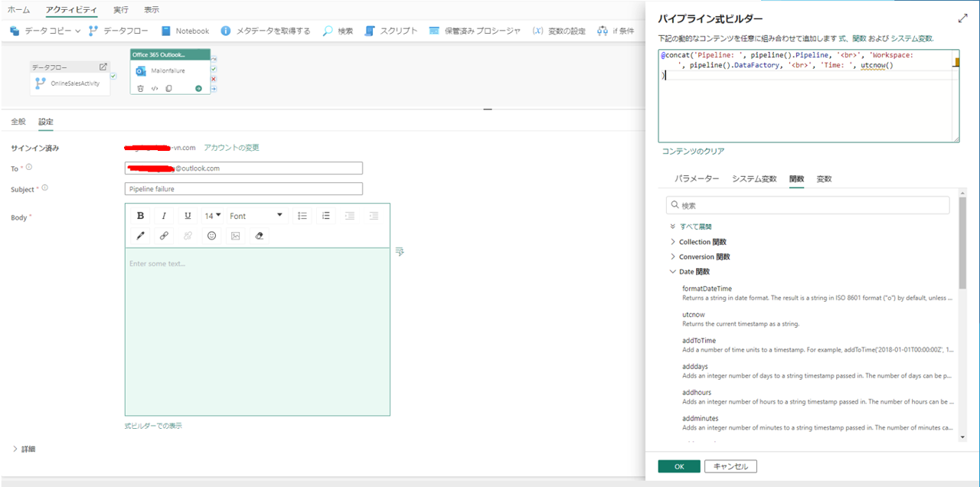Switch to the システム変数 tab
This screenshot has height=487, width=980.
pyautogui.click(x=753, y=178)
